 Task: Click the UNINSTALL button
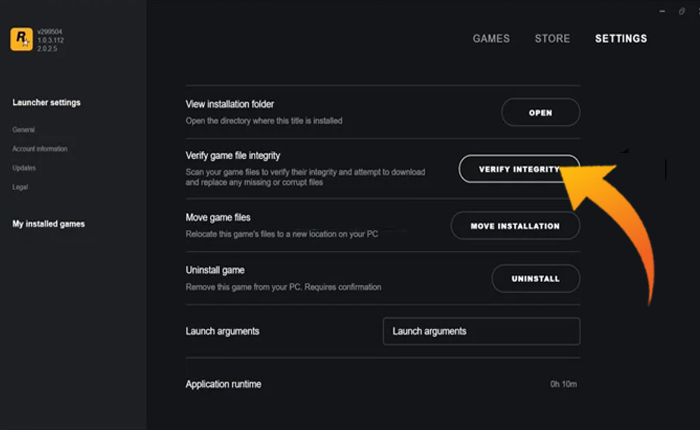[x=535, y=278]
